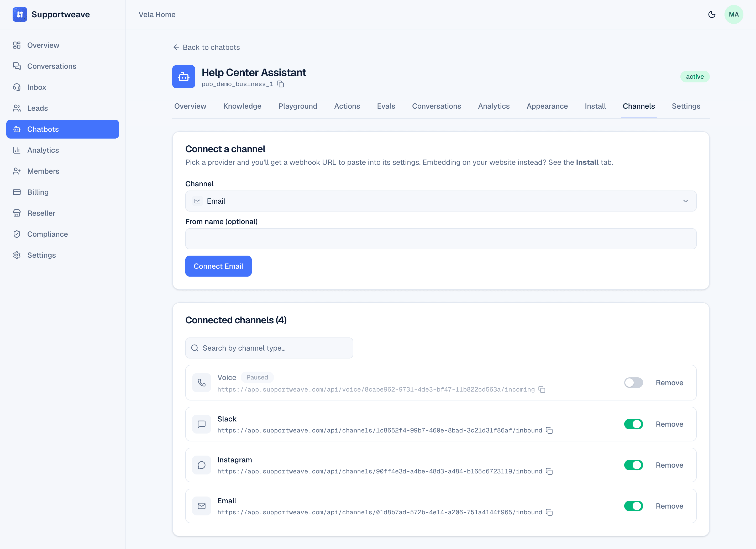
Task: Click the Supportweave logo icon
Action: (x=20, y=14)
